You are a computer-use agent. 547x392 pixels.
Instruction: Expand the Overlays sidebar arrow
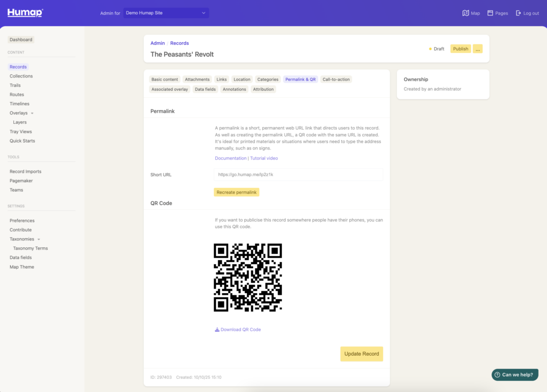[x=32, y=113]
